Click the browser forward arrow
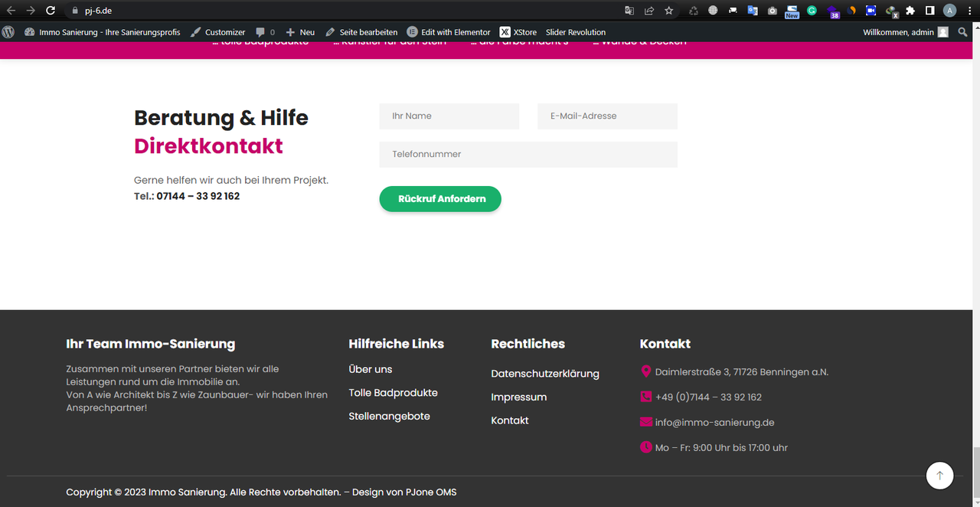 31,11
